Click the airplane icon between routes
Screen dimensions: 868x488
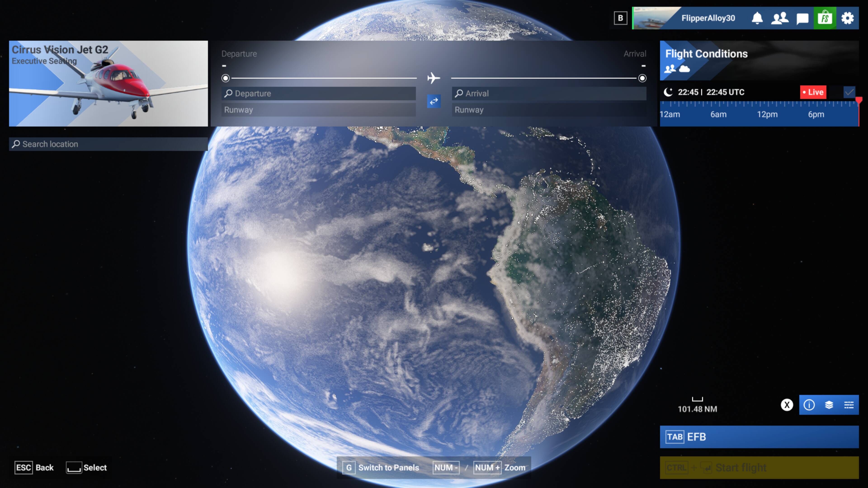click(x=434, y=78)
